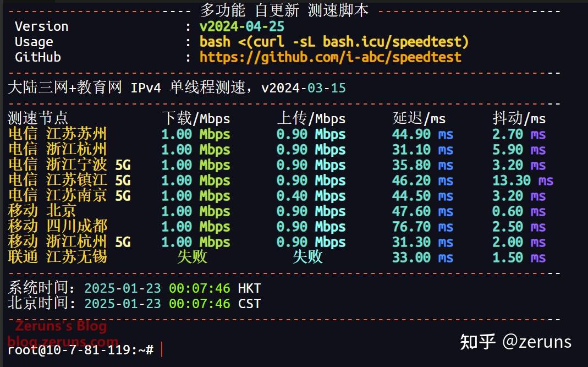Select the 移动 四川成都 node name
This screenshot has width=588, height=367.
click(58, 226)
